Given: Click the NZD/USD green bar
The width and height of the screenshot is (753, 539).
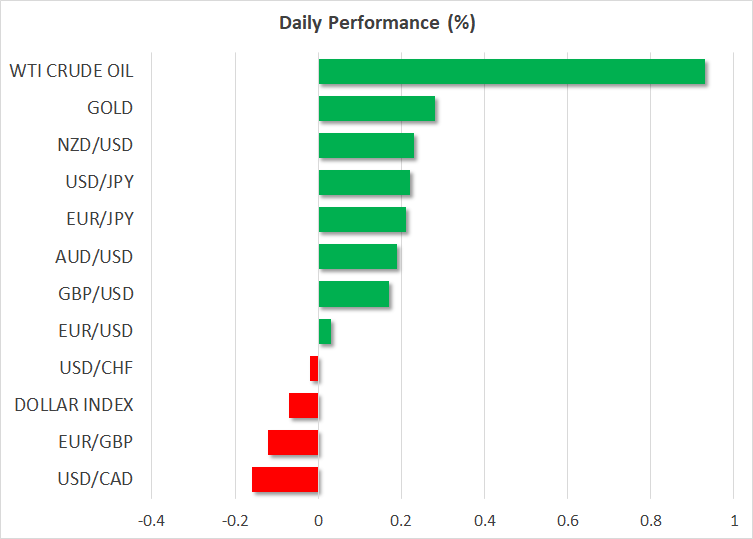Looking at the screenshot, I should click(x=366, y=145).
